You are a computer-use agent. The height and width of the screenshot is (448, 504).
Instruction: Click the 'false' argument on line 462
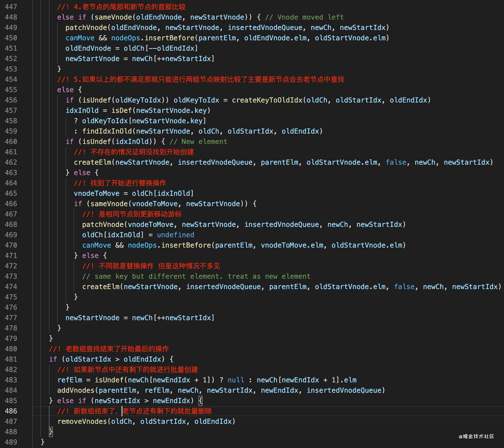click(396, 162)
